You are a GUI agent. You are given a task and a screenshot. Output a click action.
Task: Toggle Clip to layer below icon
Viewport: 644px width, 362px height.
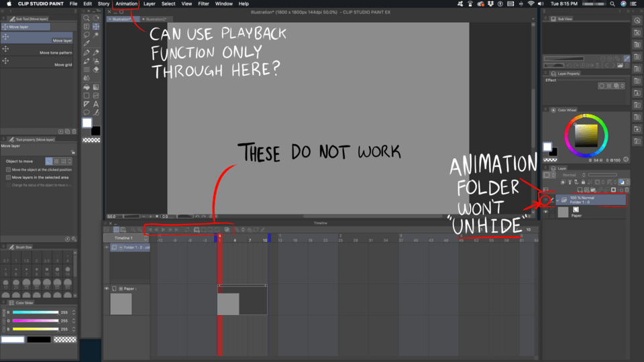[x=563, y=182]
